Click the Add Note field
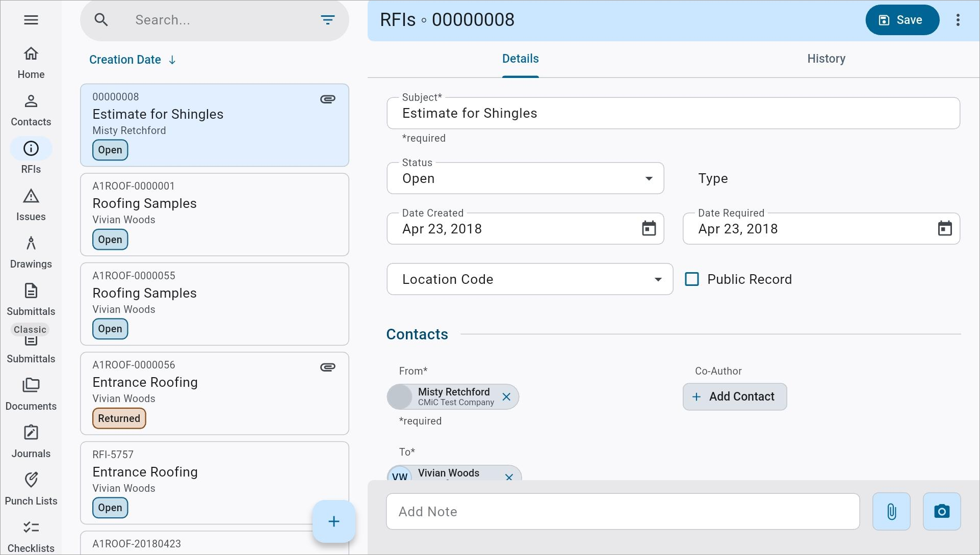 [x=623, y=511]
